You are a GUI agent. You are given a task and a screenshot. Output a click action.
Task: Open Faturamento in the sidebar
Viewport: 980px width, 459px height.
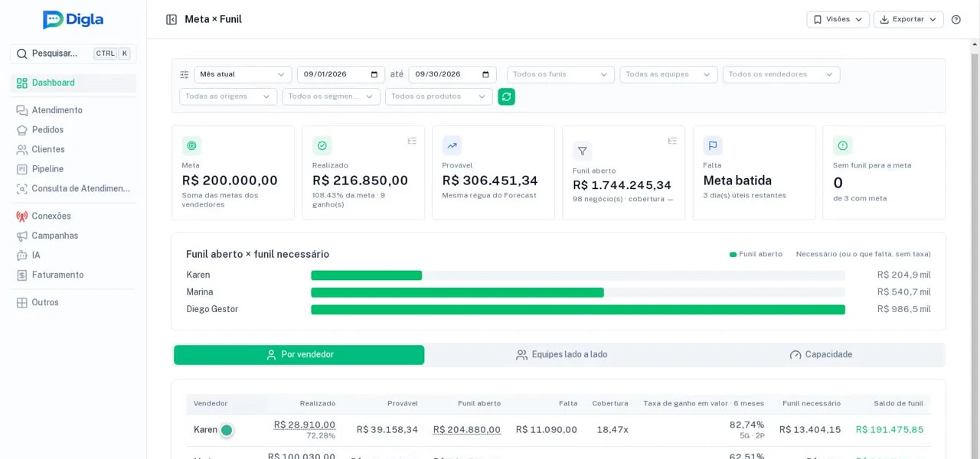point(73,275)
